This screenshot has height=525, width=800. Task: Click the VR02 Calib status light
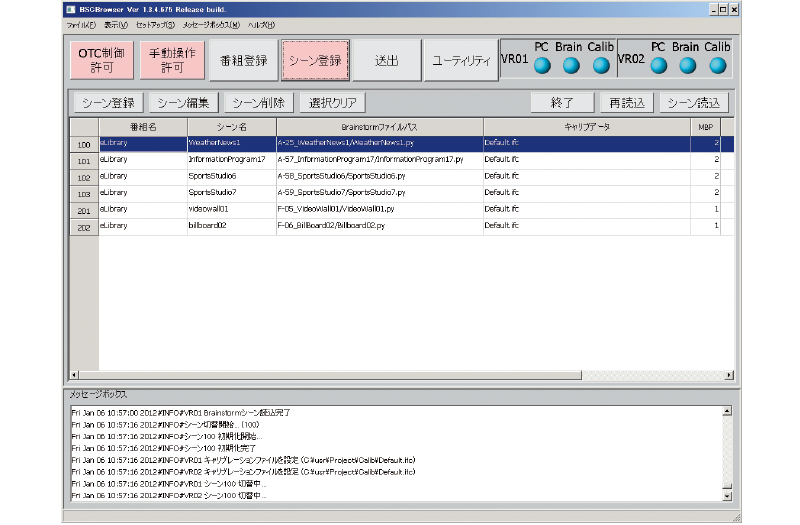coord(717,66)
